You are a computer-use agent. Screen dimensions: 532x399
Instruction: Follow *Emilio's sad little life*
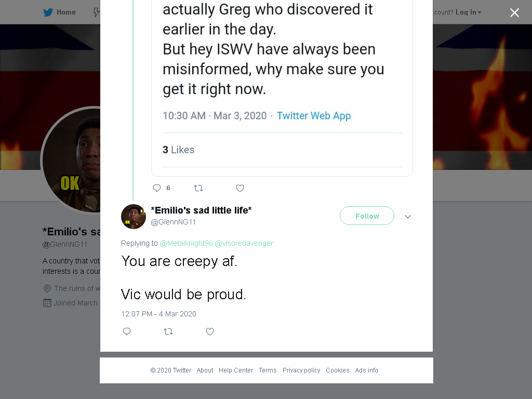click(x=367, y=216)
